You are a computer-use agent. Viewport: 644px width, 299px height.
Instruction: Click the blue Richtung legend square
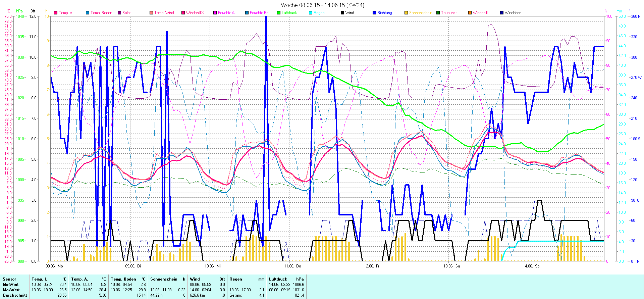point(374,13)
